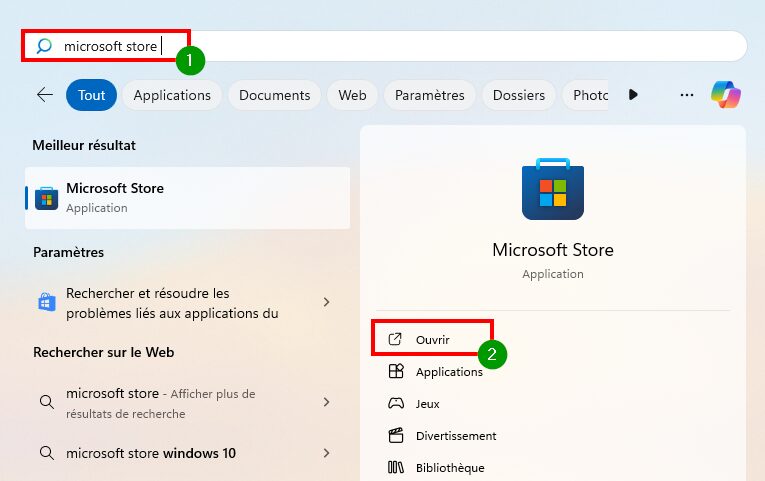Viewport: 765px width, 481px height.
Task: Open 'Rechercher et résoudre les problèmes' setting
Action: [x=187, y=303]
